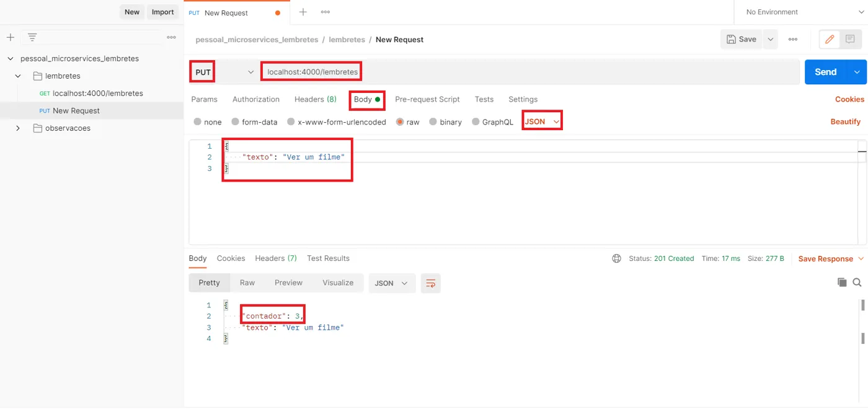868x409 pixels.
Task: Switch to response Headers (7) tab
Action: [x=276, y=258]
